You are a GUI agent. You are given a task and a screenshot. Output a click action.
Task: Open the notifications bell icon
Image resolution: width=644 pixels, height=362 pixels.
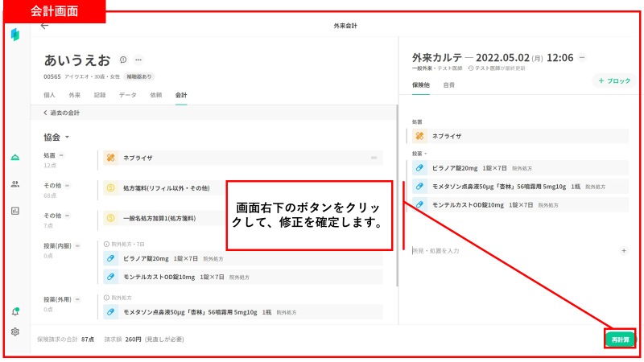pos(15,311)
